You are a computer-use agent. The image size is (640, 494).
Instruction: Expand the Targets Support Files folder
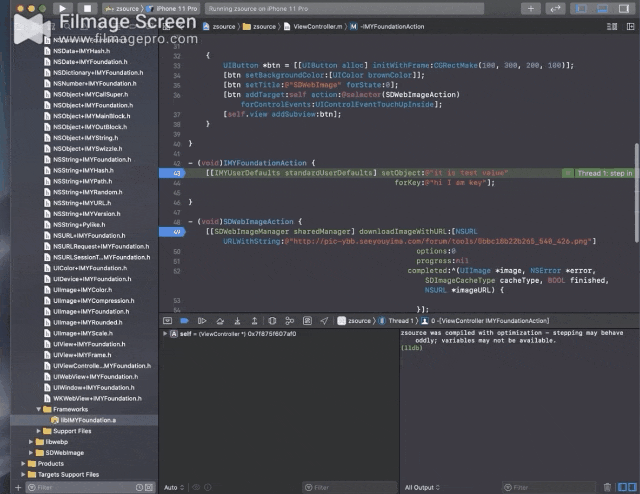pos(23,474)
